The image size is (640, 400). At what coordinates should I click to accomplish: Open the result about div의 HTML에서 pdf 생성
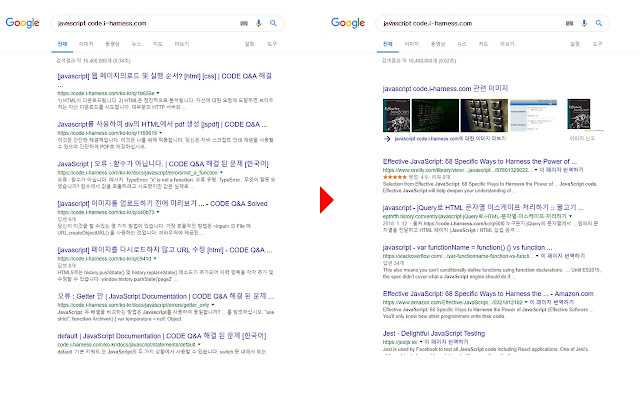pyautogui.click(x=162, y=124)
